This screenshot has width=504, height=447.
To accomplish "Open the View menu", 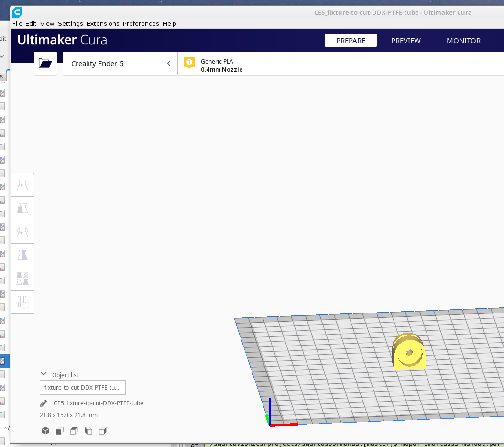I will click(47, 24).
